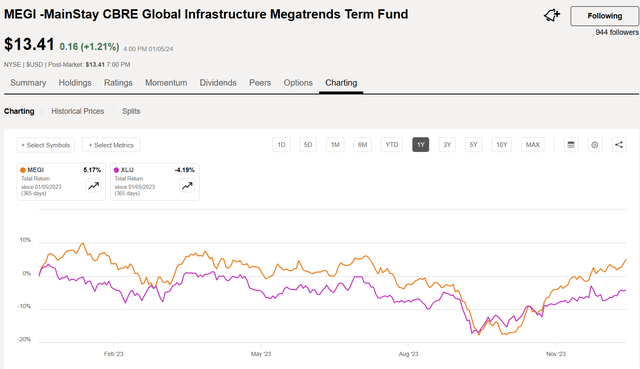Open the chart data table icon

571,144
